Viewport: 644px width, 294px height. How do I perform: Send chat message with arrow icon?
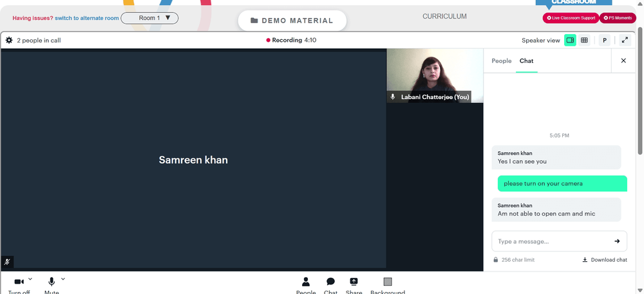(x=617, y=241)
